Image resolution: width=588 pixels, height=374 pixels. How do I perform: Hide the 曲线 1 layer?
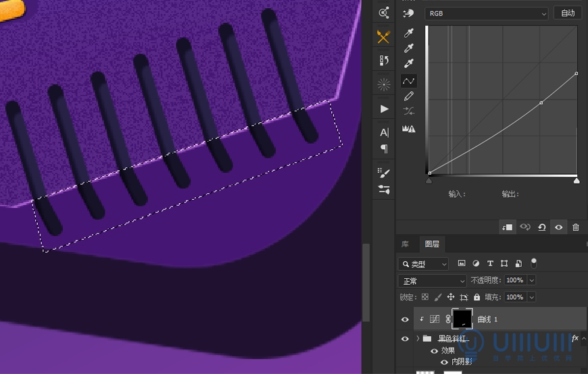pos(405,320)
